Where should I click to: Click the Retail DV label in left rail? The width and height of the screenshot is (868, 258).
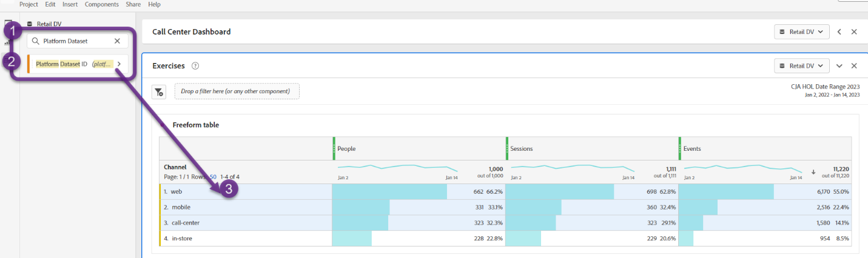(x=49, y=24)
